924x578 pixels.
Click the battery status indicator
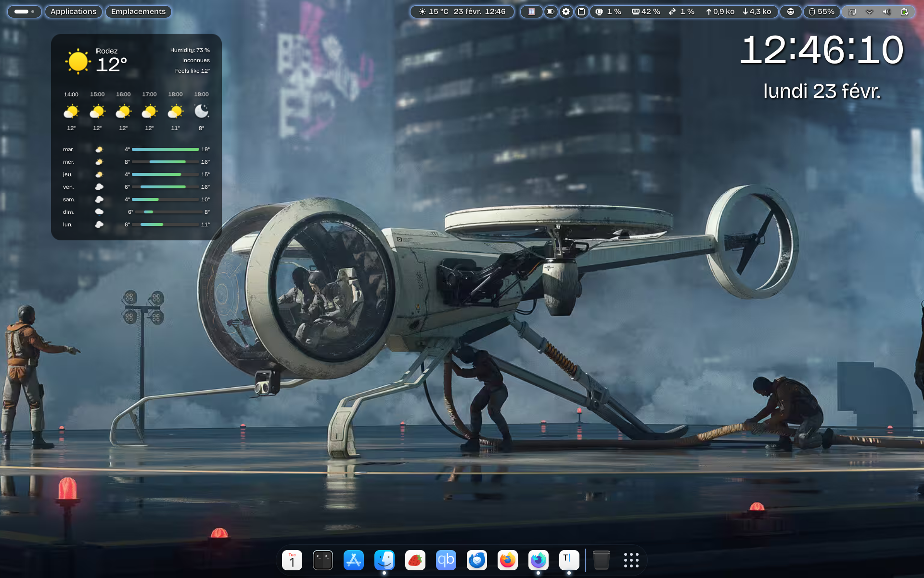tap(904, 12)
